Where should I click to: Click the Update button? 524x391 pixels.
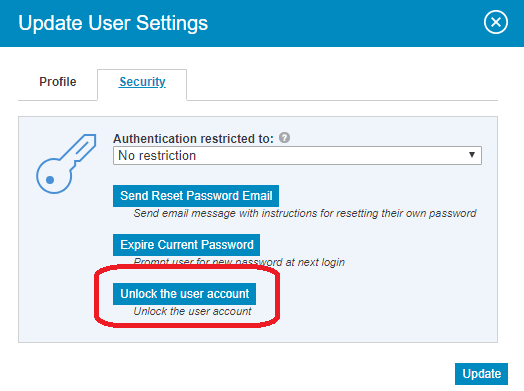coord(481,374)
